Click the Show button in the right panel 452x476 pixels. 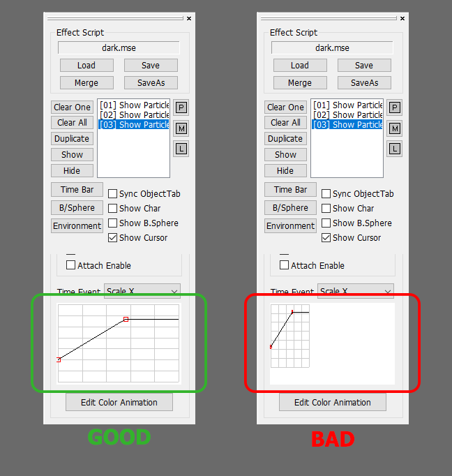(286, 155)
